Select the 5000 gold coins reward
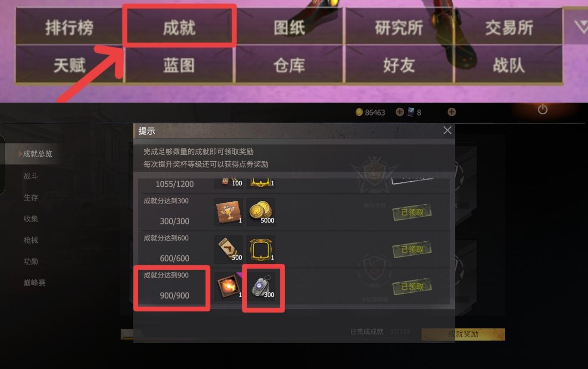 (261, 212)
